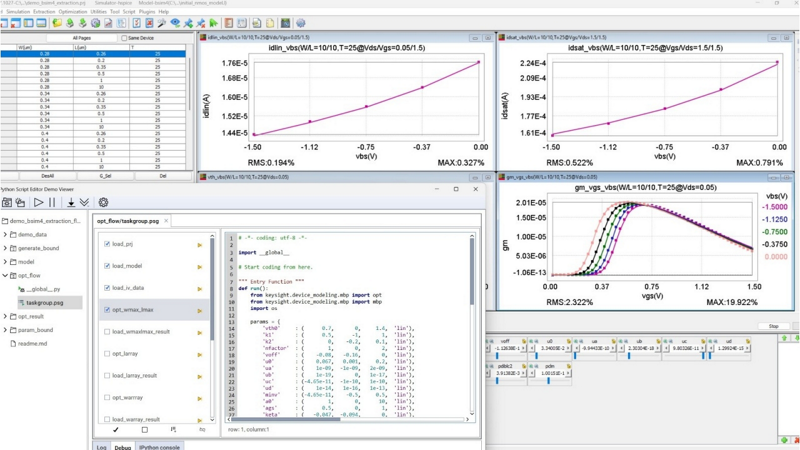The width and height of the screenshot is (800, 450).
Task: Click the chart page icon in main toolbar
Action: [x=108, y=23]
